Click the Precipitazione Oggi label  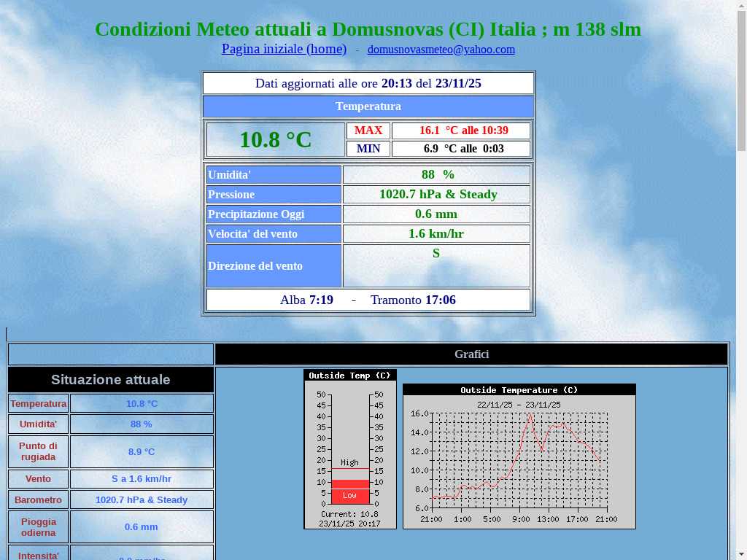(274, 214)
